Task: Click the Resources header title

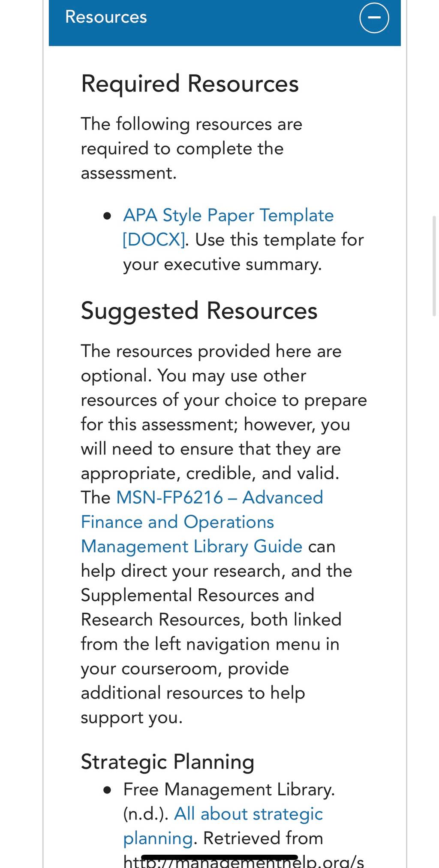Action: [106, 17]
